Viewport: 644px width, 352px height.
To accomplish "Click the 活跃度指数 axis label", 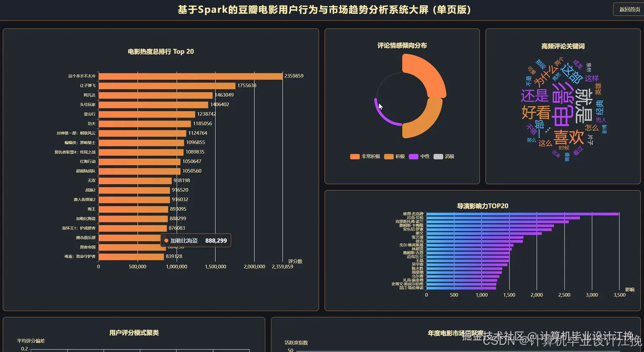I will 296,343.
